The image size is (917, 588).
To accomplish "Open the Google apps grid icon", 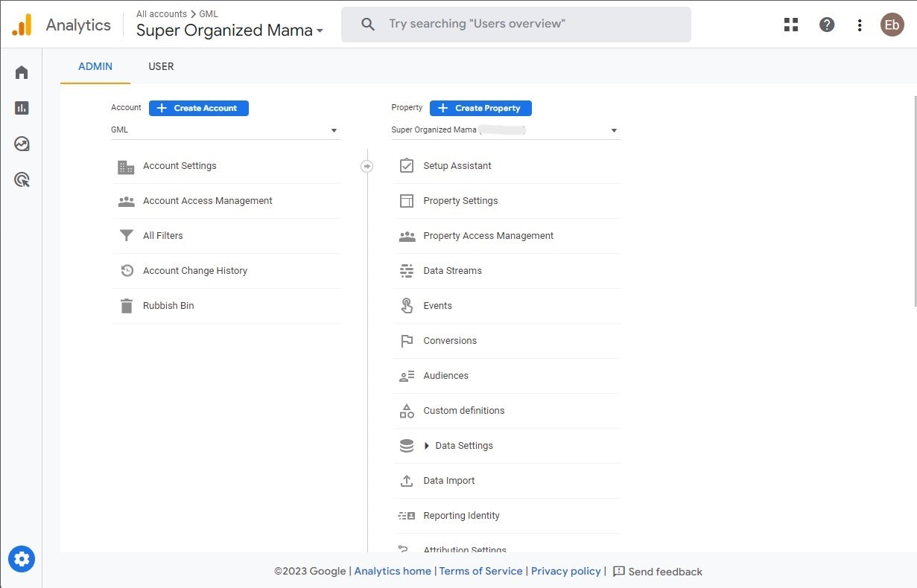I will [x=791, y=25].
